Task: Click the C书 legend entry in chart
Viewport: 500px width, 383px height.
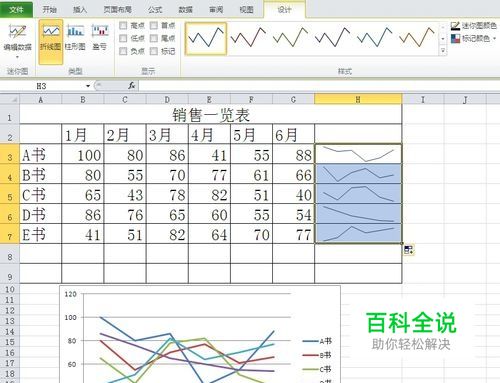Action: point(317,369)
